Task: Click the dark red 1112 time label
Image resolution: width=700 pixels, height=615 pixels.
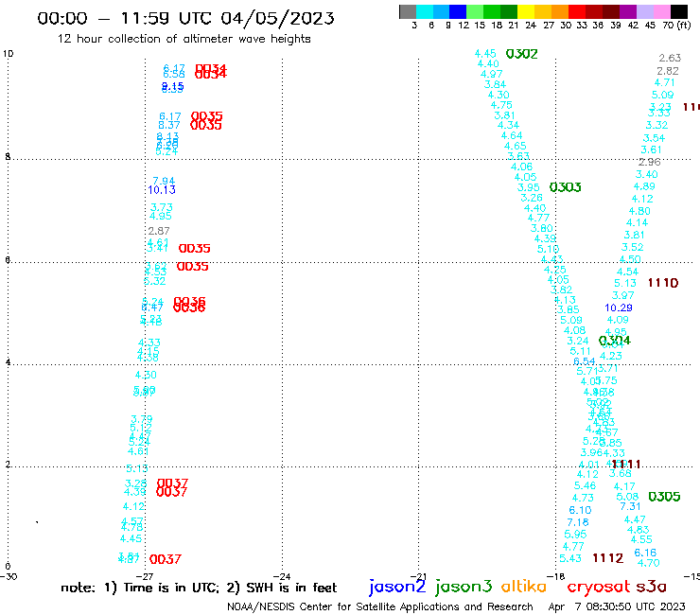Action: tap(607, 558)
